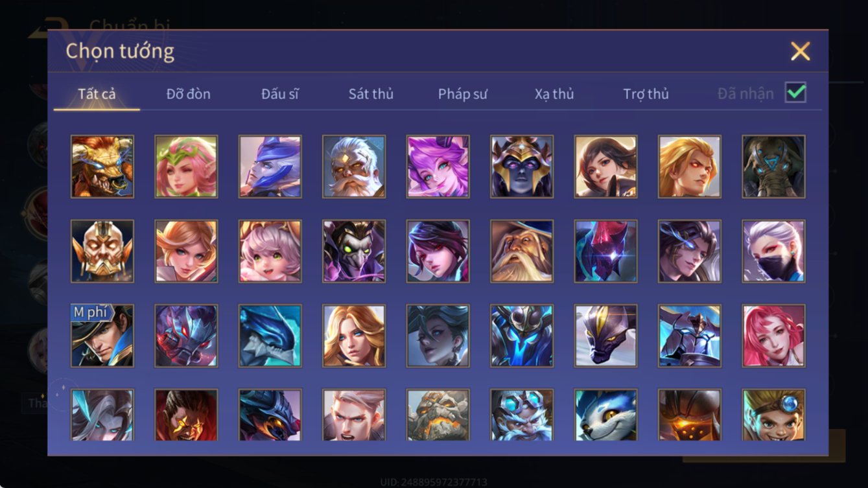868x488 pixels.
Task: Select the goggles kid hero portrait
Action: 774,415
